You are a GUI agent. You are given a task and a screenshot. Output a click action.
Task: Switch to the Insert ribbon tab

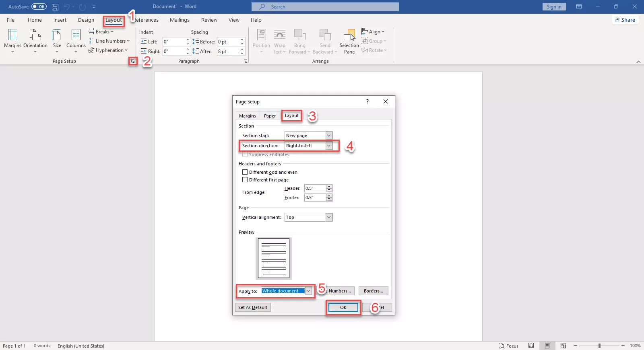[x=60, y=20]
